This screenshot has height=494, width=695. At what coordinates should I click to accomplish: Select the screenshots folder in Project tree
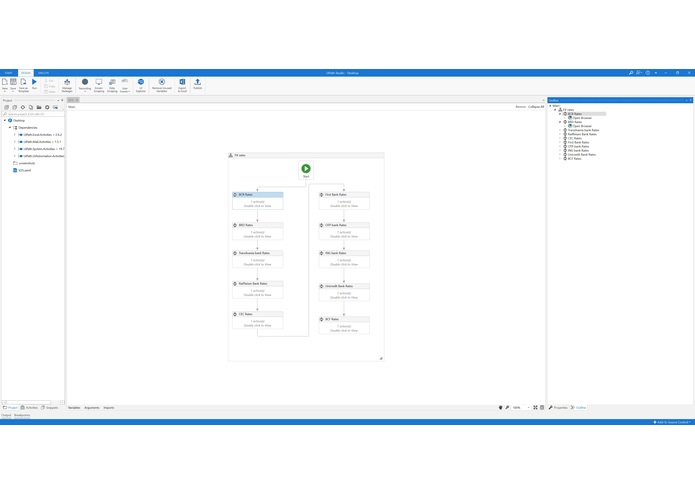coord(24,163)
